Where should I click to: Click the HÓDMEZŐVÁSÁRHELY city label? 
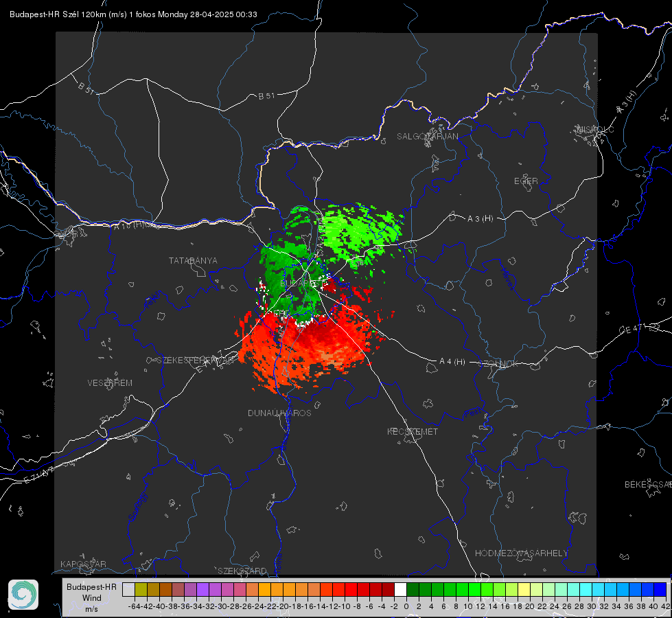[522, 553]
